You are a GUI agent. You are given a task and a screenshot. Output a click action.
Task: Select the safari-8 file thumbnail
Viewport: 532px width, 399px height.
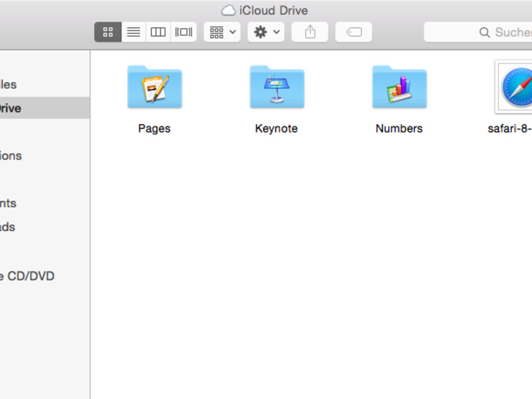(x=513, y=87)
